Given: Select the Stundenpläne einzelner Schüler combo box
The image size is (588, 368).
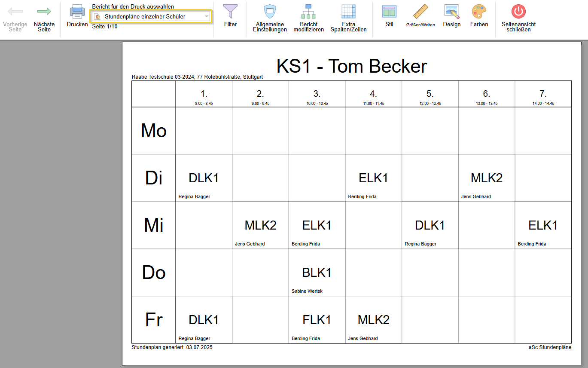Looking at the screenshot, I should 152,16.
